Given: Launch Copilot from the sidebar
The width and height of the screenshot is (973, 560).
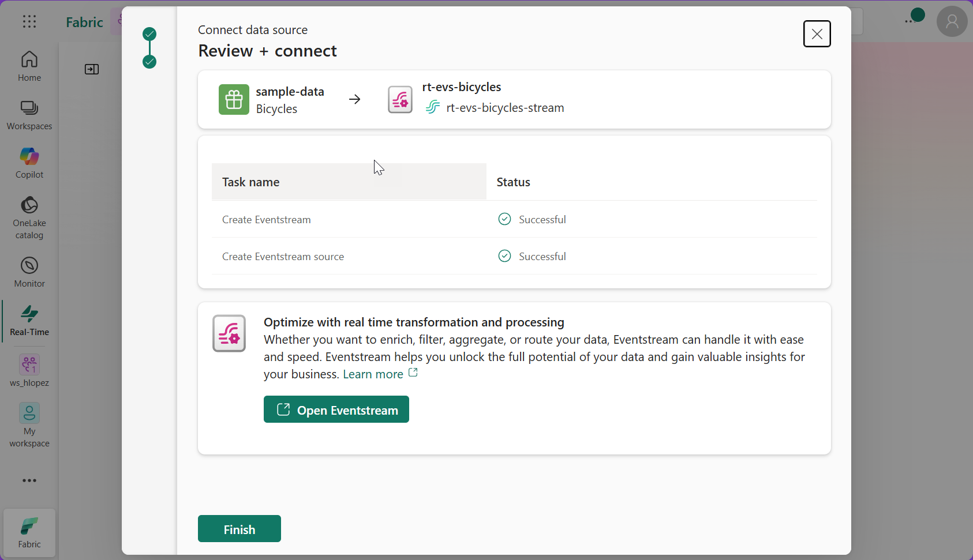Looking at the screenshot, I should point(29,163).
